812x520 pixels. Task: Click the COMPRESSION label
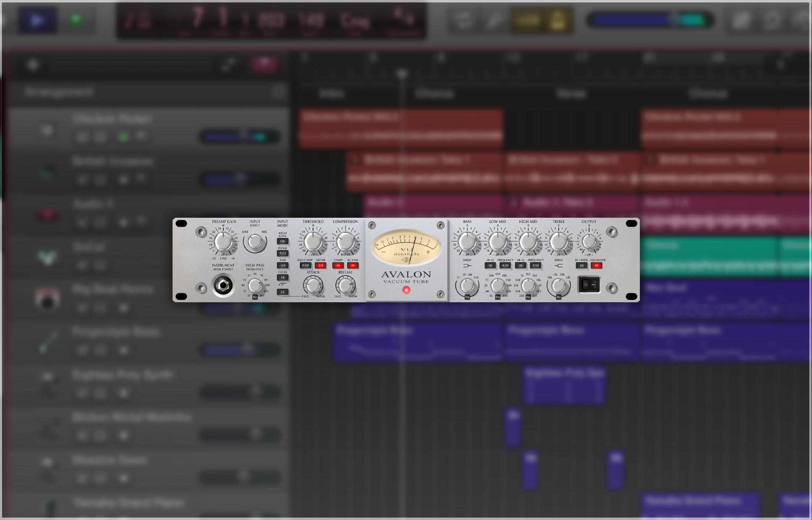(x=345, y=222)
